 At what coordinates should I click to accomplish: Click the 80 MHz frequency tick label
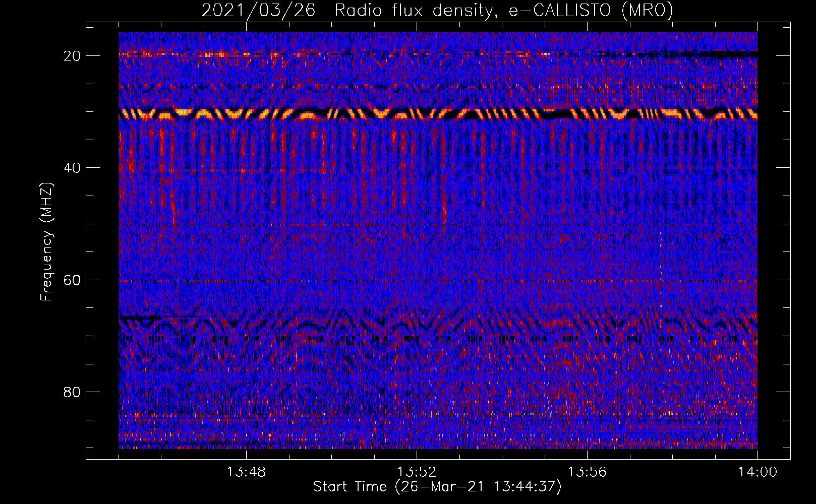point(72,392)
